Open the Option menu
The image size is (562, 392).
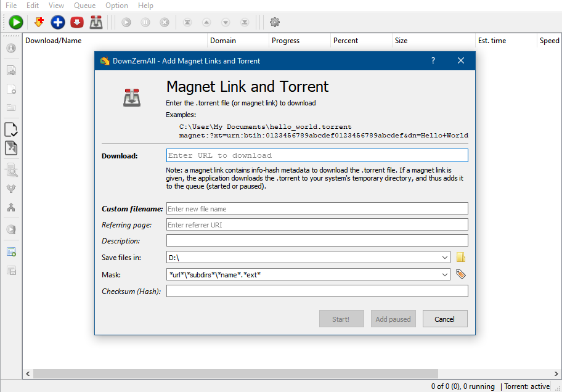(116, 6)
